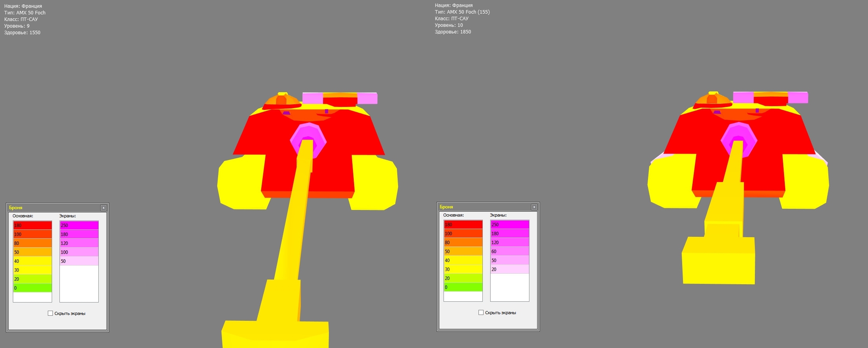Click the orange commander cupola on left tank
Image resolution: width=868 pixels, height=348 pixels.
click(x=282, y=101)
